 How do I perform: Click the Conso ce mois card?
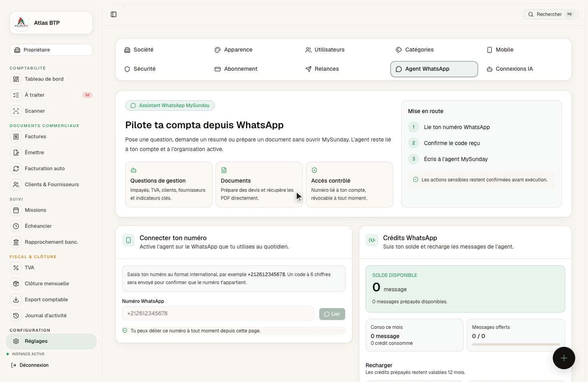point(414,335)
